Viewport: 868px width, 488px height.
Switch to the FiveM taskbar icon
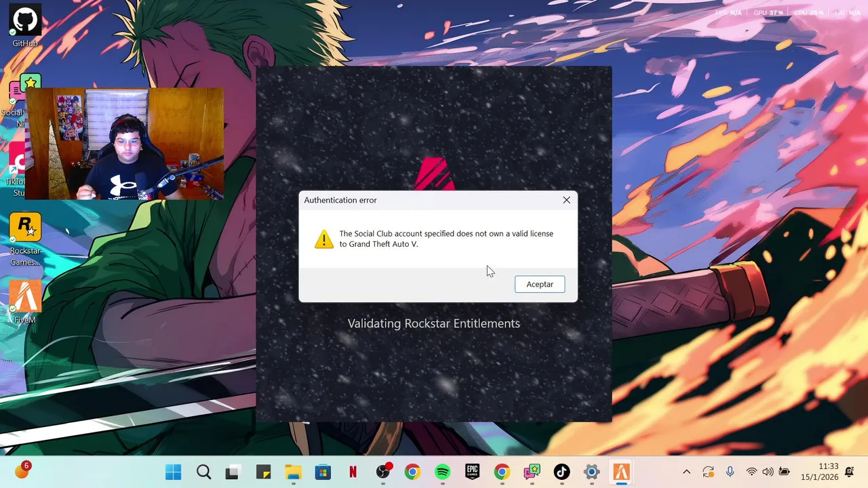[621, 472]
